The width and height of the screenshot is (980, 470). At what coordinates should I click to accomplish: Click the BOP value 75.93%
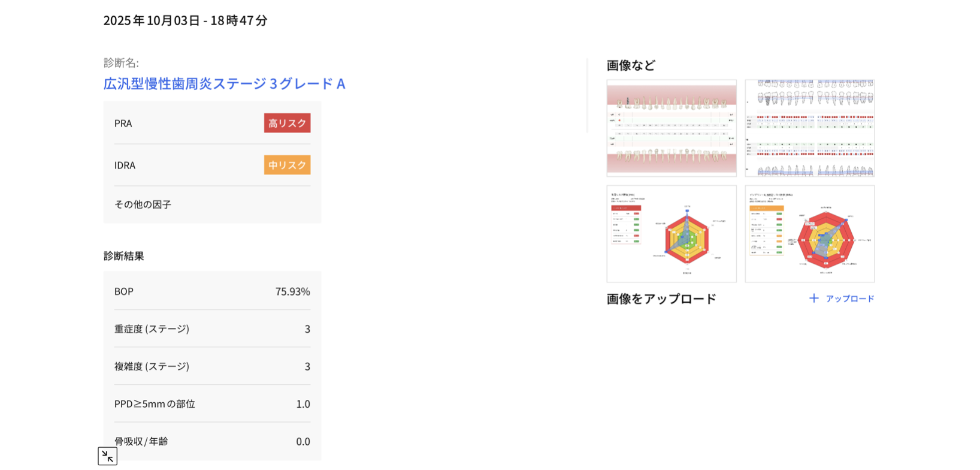[292, 291]
